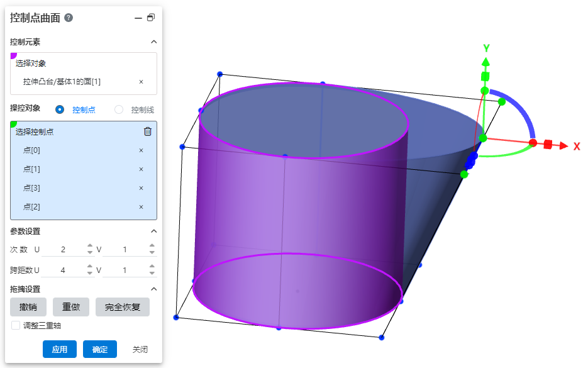
Task: Restore the 控制点曲面 panel window
Action: click(x=151, y=18)
